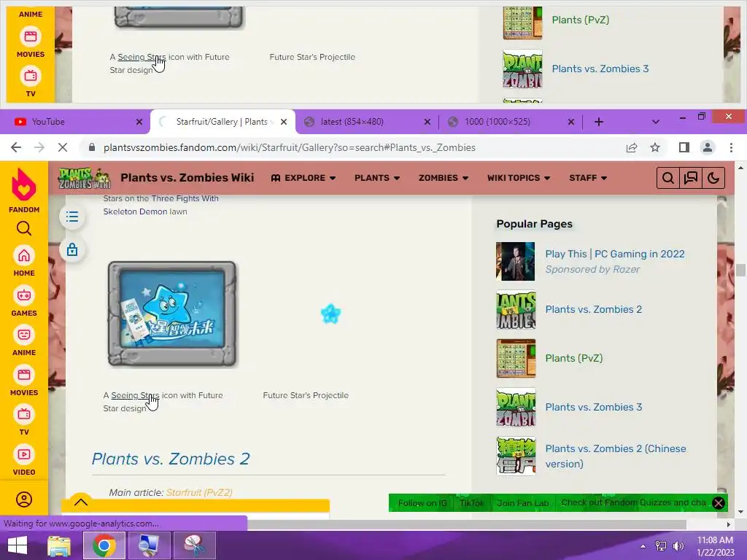747x560 pixels.
Task: Click the horizontal scrollbar right arrow
Action: coord(728,524)
